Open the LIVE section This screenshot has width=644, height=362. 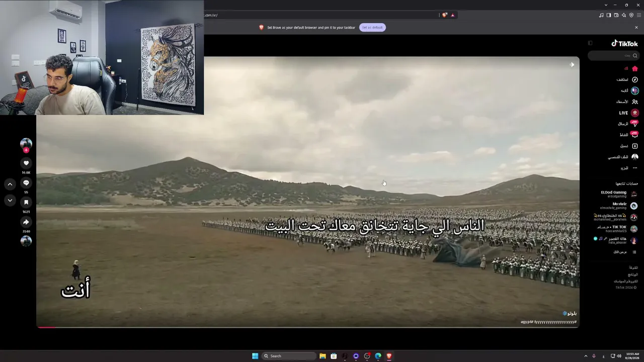point(628,113)
